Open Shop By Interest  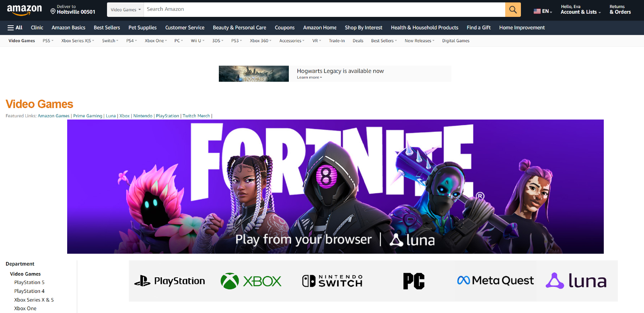364,28
